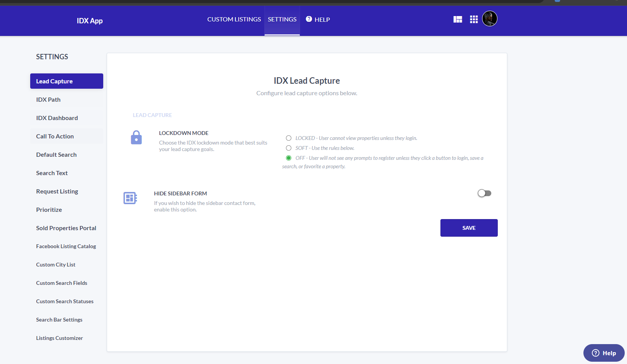Open the floating Help widget
Screen dimensions: 627x364
pyautogui.click(x=604, y=353)
